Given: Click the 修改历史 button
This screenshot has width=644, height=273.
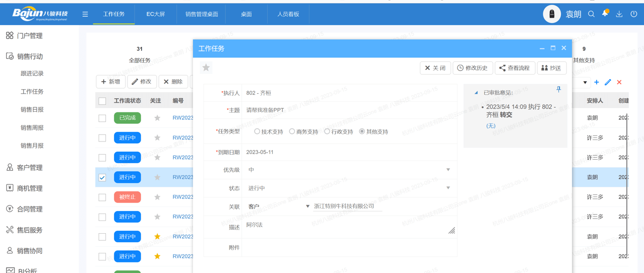Looking at the screenshot, I should [x=472, y=68].
